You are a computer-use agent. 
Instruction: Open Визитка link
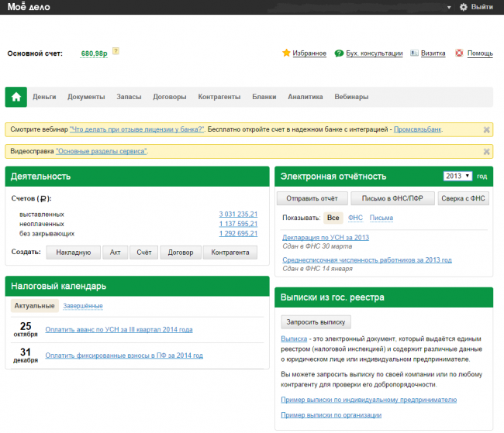click(433, 53)
